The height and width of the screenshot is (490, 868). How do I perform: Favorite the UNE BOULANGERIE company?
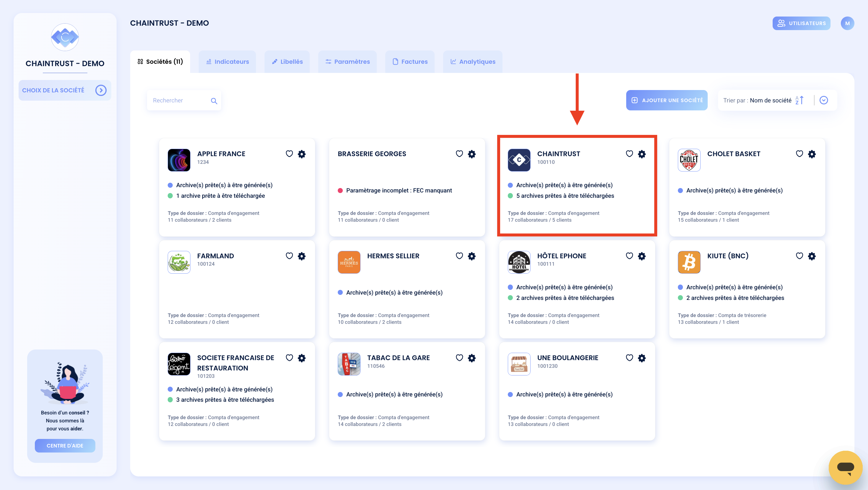(629, 357)
